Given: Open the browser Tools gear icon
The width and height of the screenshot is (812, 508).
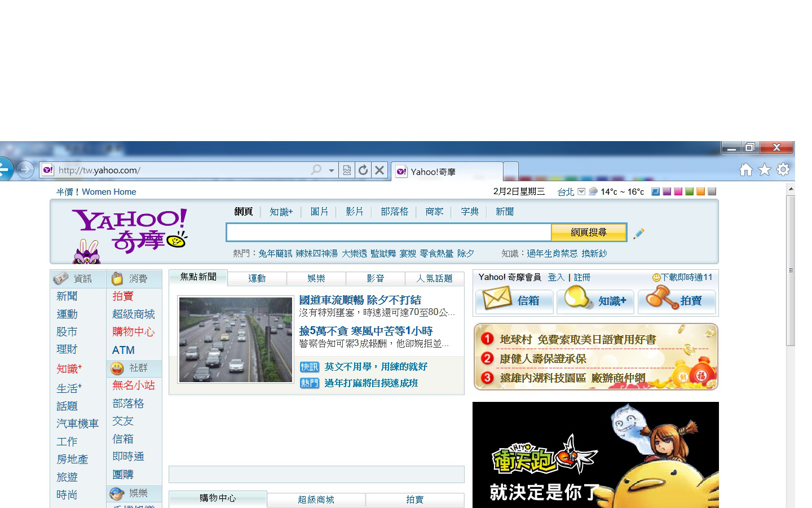Looking at the screenshot, I should click(783, 169).
